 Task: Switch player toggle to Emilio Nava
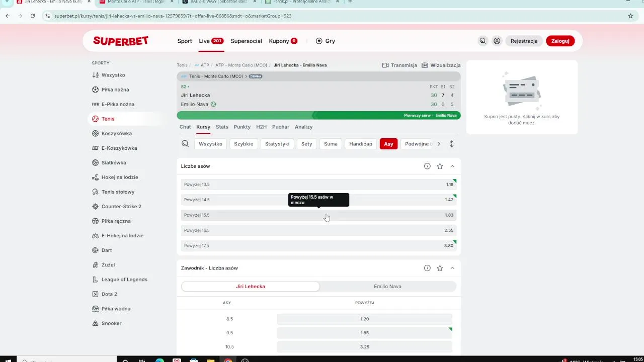tap(387, 286)
